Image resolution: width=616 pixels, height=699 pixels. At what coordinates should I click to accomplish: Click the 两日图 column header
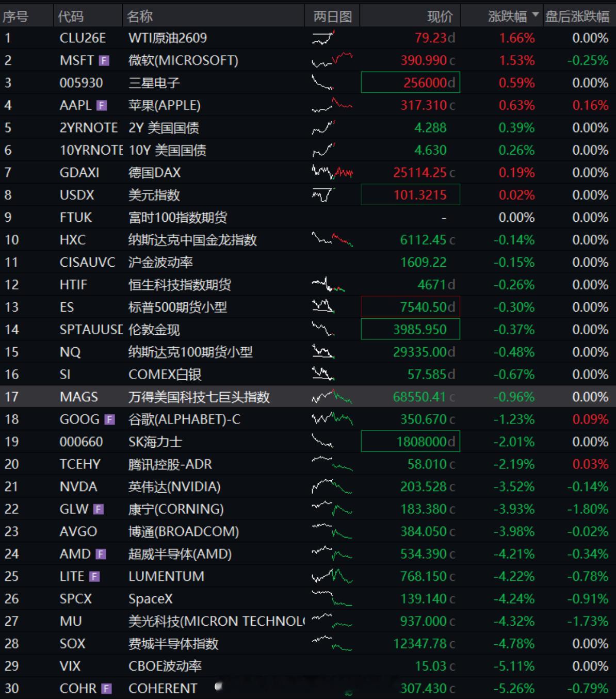333,17
